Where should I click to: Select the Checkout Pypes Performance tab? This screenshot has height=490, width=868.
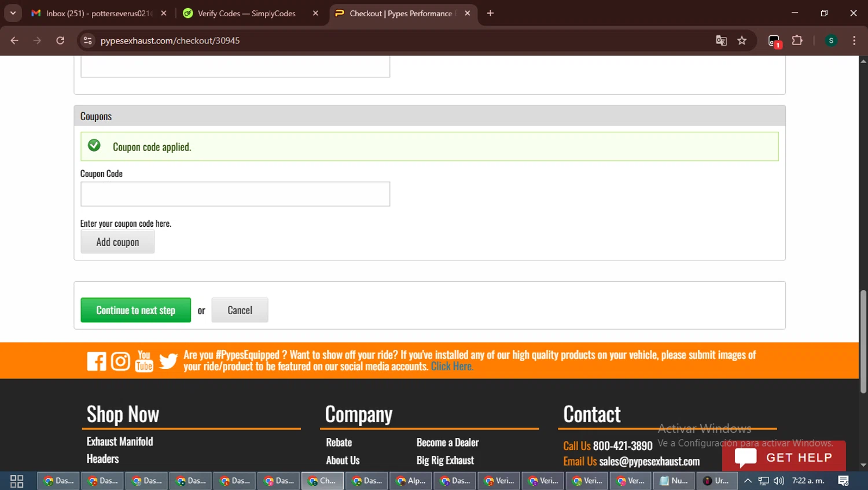[x=403, y=13]
